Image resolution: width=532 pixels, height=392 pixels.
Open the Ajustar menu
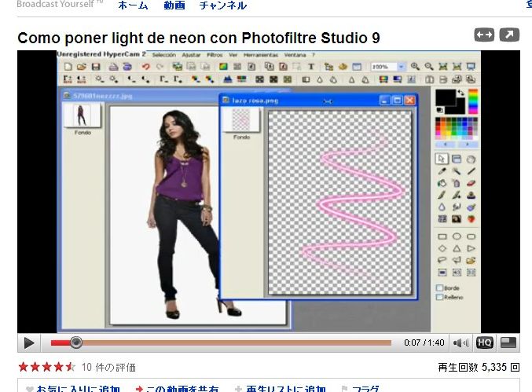(191, 54)
